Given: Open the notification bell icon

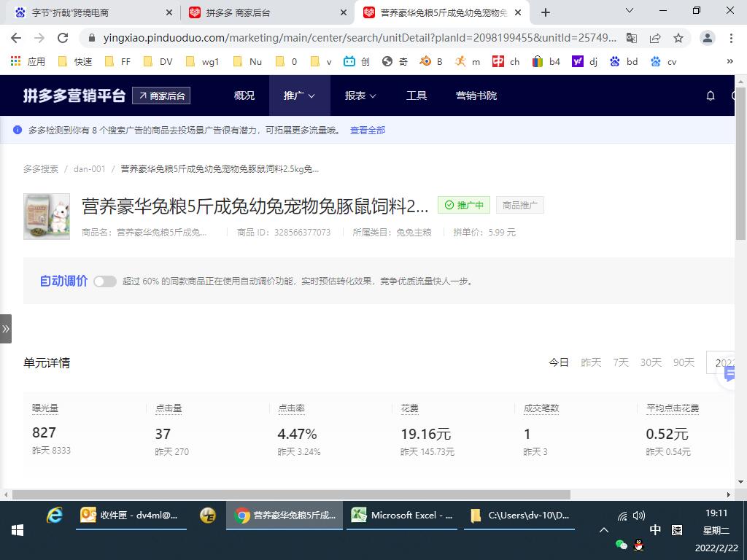Looking at the screenshot, I should [x=711, y=96].
